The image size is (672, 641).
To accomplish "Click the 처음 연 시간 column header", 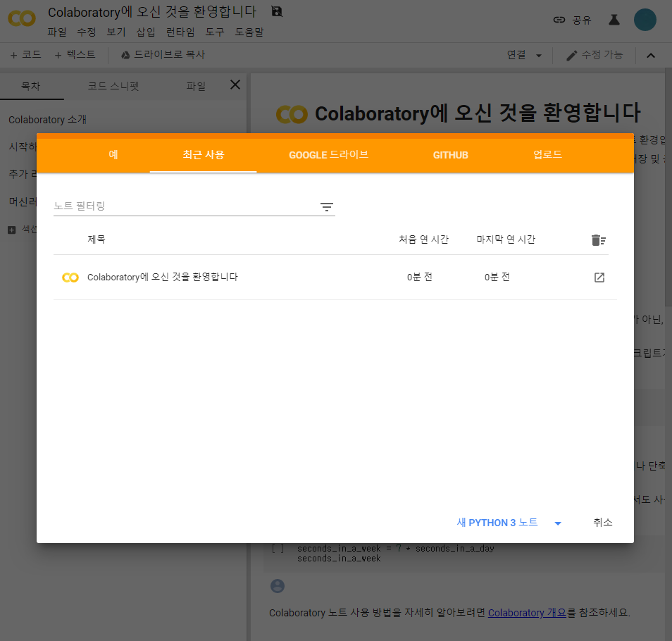I will pos(423,239).
